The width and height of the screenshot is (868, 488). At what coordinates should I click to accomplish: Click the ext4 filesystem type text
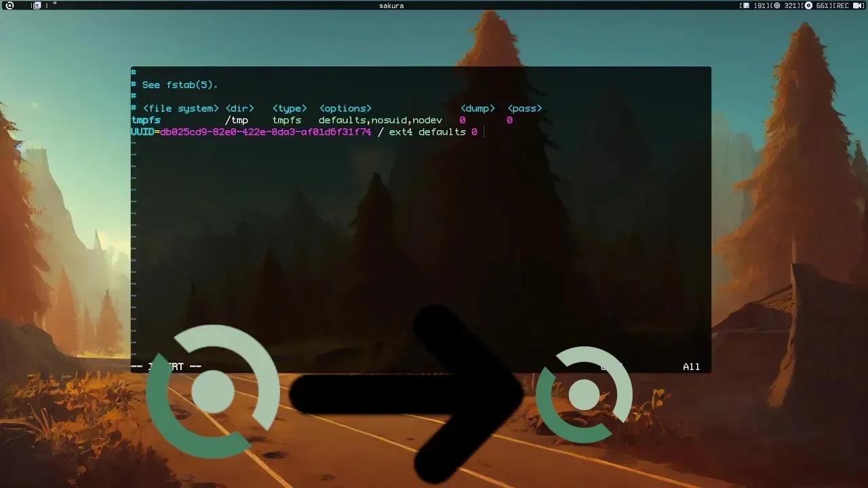point(401,131)
